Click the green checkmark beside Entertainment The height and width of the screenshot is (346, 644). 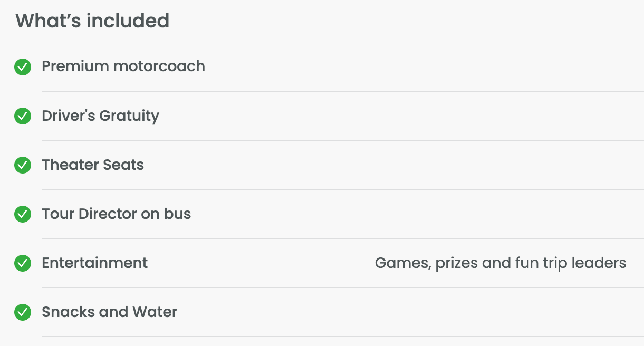23,263
